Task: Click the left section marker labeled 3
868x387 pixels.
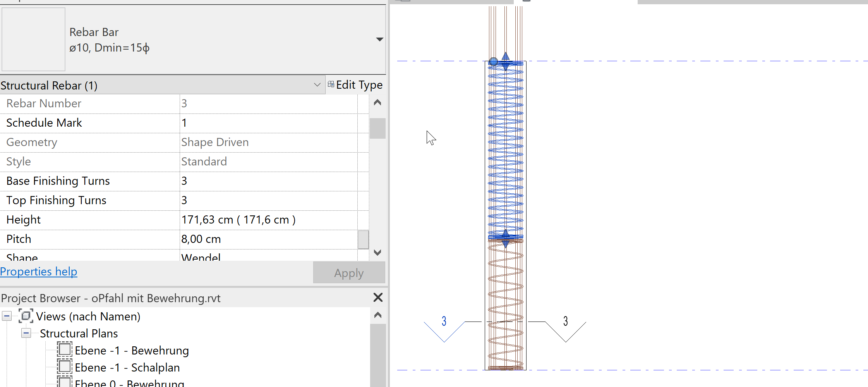Action: 444,321
